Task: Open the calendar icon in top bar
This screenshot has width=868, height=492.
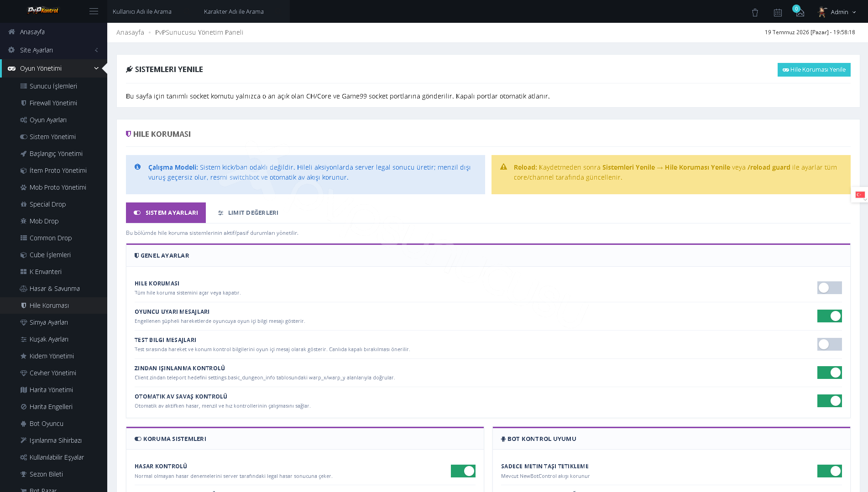Action: (x=778, y=12)
